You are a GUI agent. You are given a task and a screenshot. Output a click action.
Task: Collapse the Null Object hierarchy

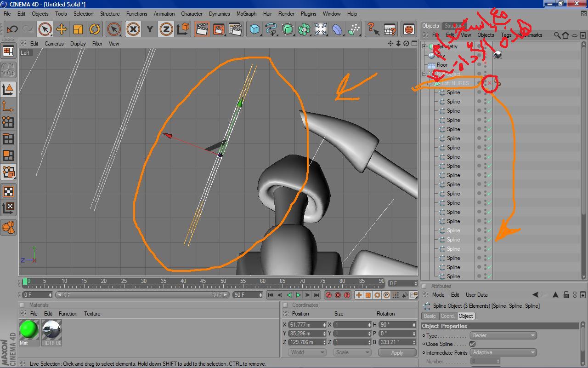[424, 74]
